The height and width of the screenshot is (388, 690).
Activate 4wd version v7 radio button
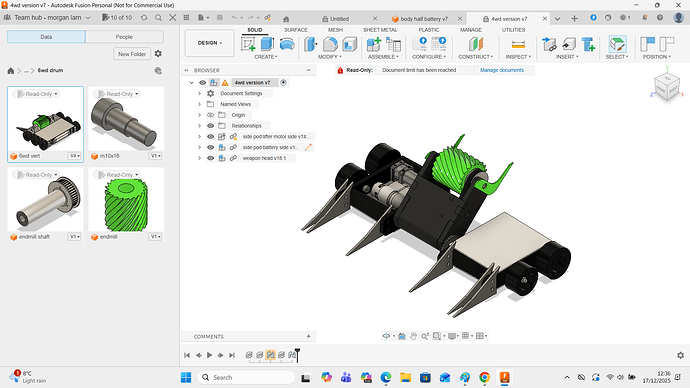click(x=283, y=82)
